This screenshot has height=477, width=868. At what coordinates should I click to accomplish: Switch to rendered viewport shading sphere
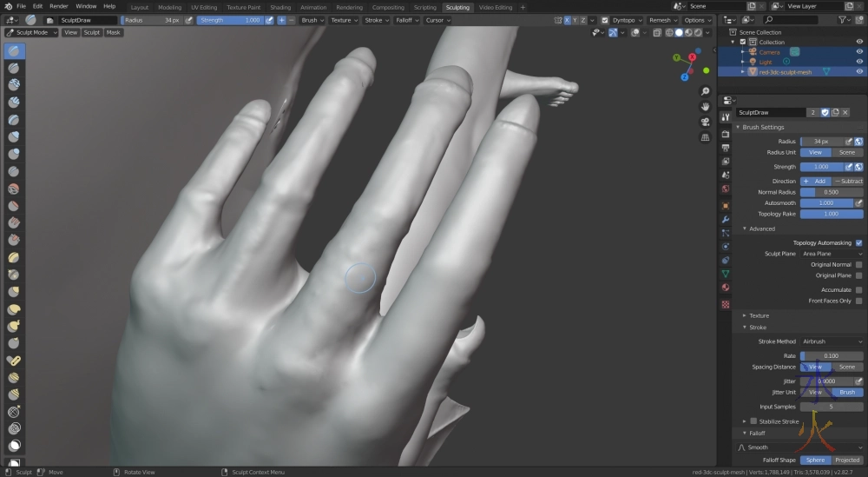698,33
